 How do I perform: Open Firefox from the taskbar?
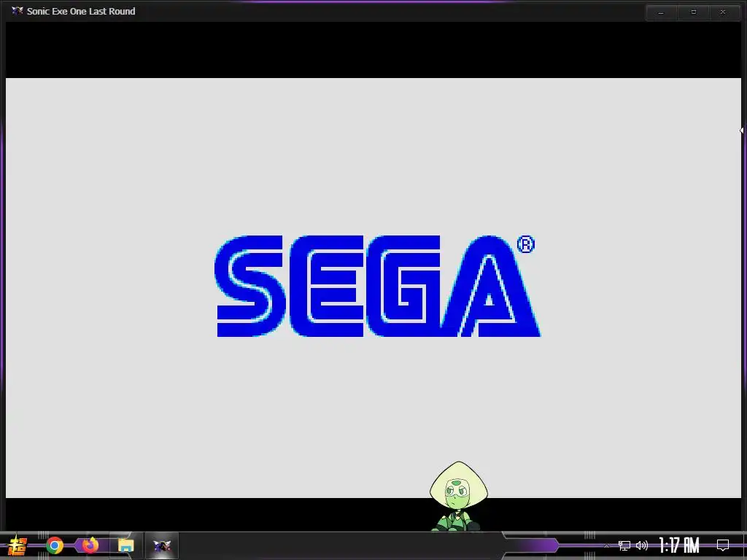(x=90, y=545)
